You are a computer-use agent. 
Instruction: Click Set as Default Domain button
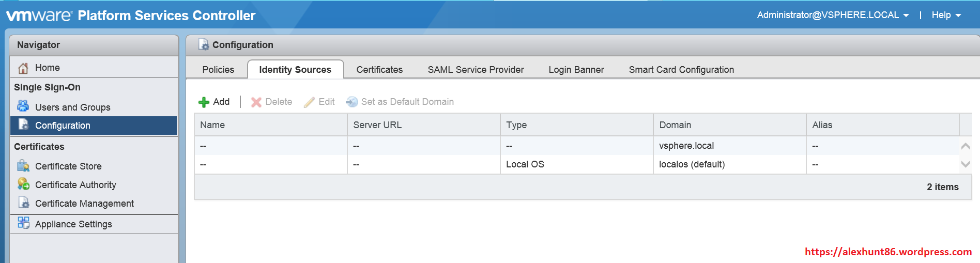pyautogui.click(x=400, y=102)
